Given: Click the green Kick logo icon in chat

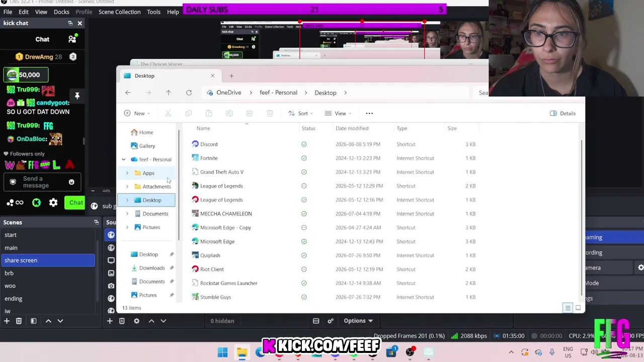Looking at the screenshot, I should coord(36,203).
